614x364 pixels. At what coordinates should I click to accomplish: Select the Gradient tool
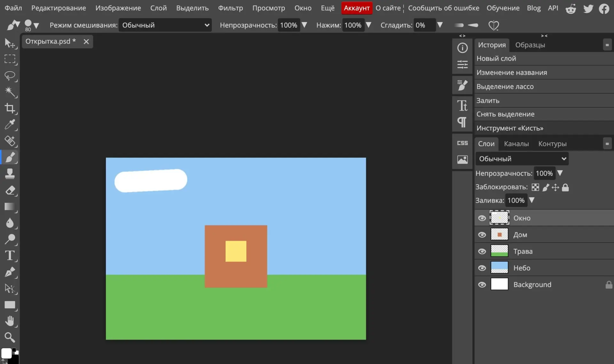point(10,206)
